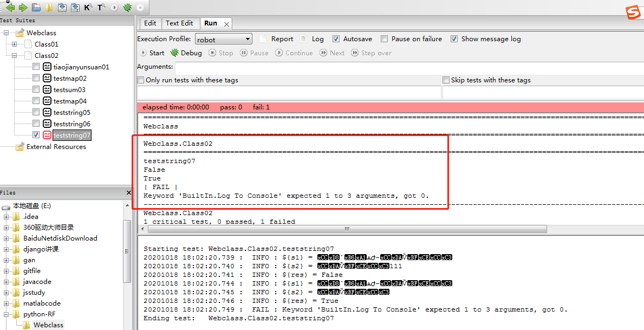Click the gan folder icon
This screenshot has height=330, width=644.
pos(16,260)
